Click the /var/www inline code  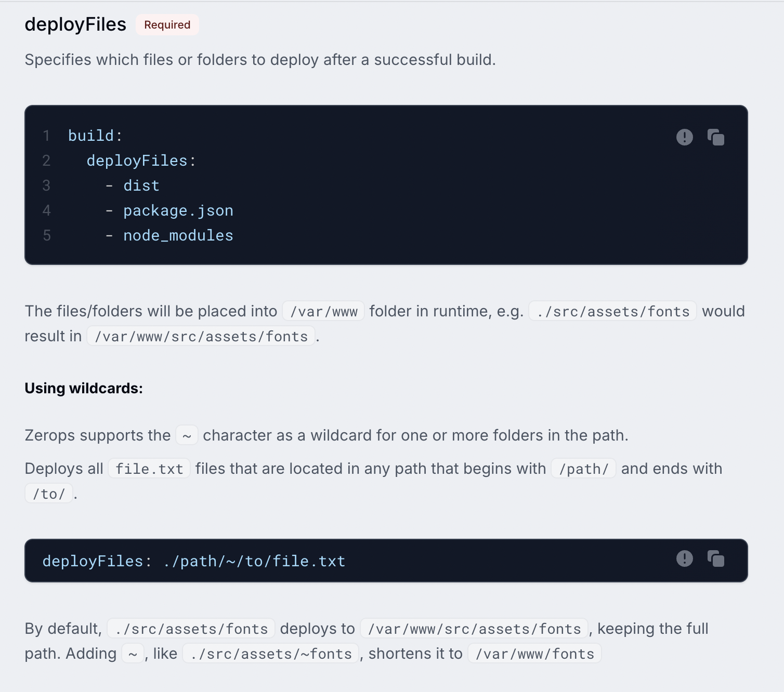point(323,311)
